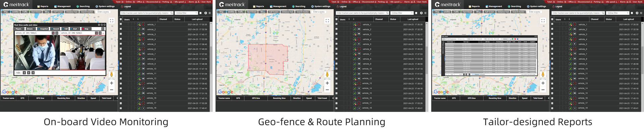Open the Stop dropdown in the video toolbar
Image resolution: width=644 pixels, height=133 pixels.
pos(87,29)
